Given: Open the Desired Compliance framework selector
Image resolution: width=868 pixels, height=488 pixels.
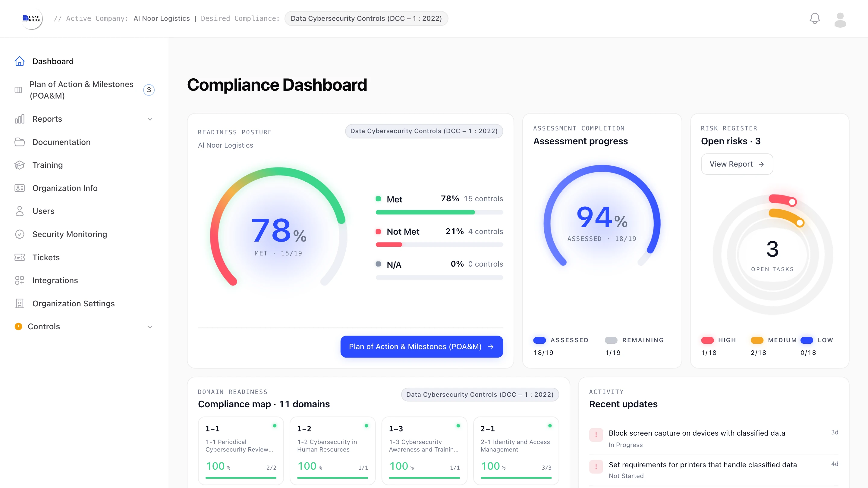Looking at the screenshot, I should [366, 18].
